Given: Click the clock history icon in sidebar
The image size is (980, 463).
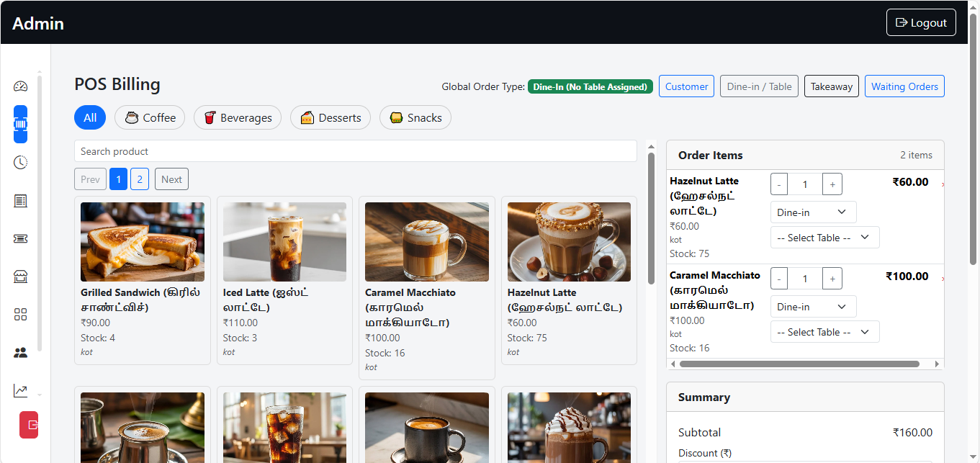Looking at the screenshot, I should click(20, 163).
